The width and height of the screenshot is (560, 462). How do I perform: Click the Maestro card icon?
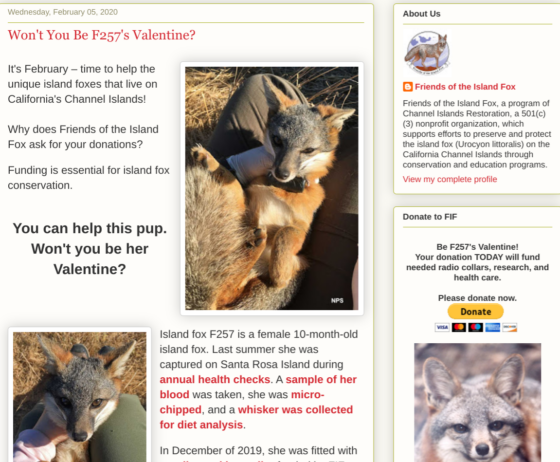tap(476, 327)
